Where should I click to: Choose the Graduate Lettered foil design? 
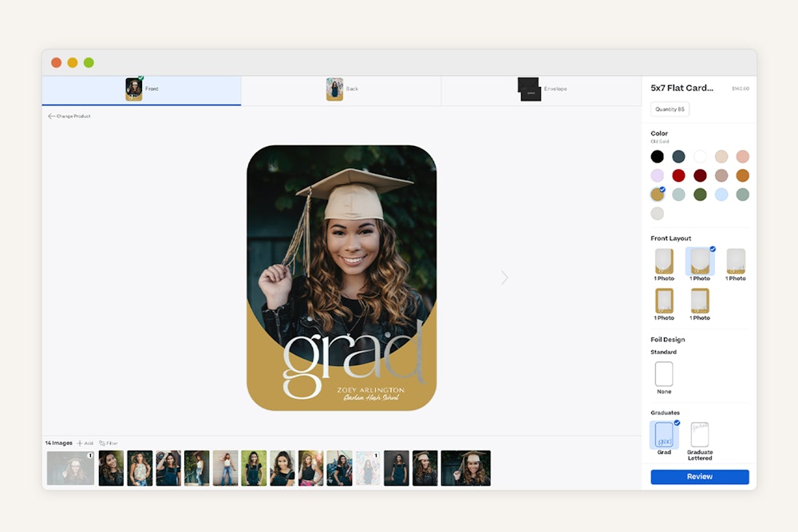(700, 435)
